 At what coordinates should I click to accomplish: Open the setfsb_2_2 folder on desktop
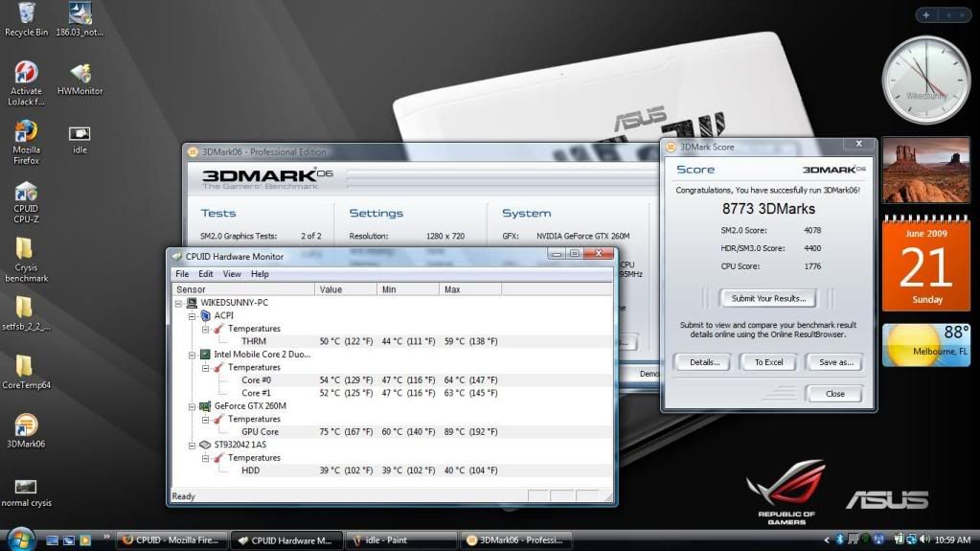tap(26, 313)
